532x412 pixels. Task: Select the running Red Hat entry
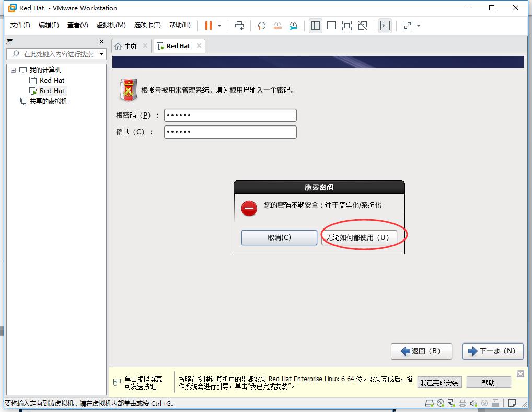point(52,91)
